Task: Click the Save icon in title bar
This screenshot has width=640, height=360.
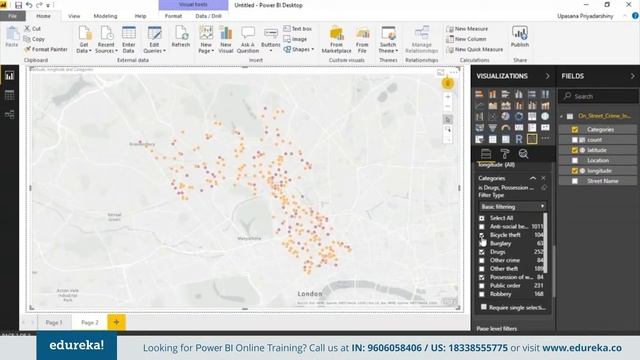Action: (x=18, y=5)
